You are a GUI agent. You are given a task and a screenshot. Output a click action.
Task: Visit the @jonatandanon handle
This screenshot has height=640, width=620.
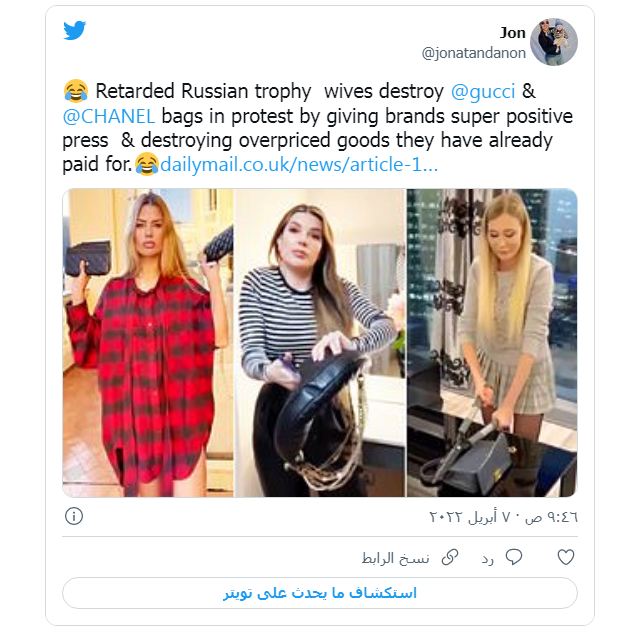[473, 53]
